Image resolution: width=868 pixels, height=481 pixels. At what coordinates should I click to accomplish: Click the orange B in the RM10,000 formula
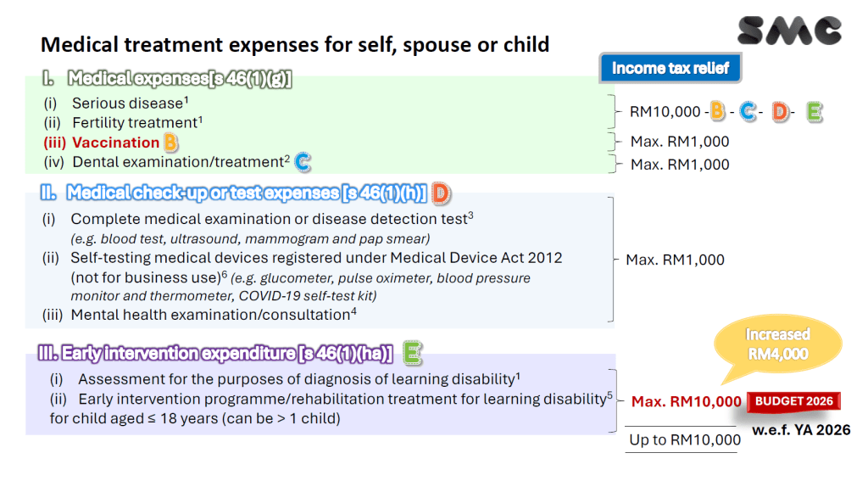point(717,111)
